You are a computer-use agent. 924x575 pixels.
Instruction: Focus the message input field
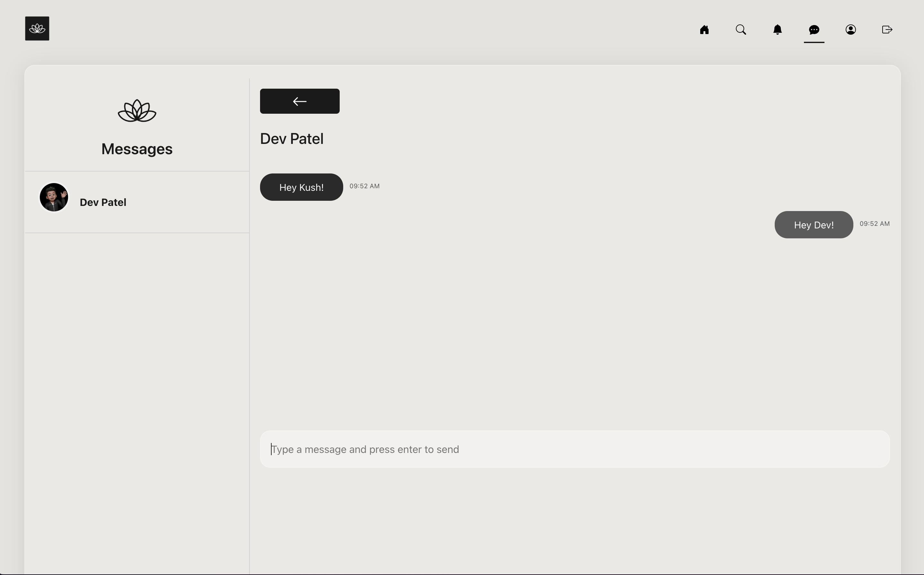[574, 449]
